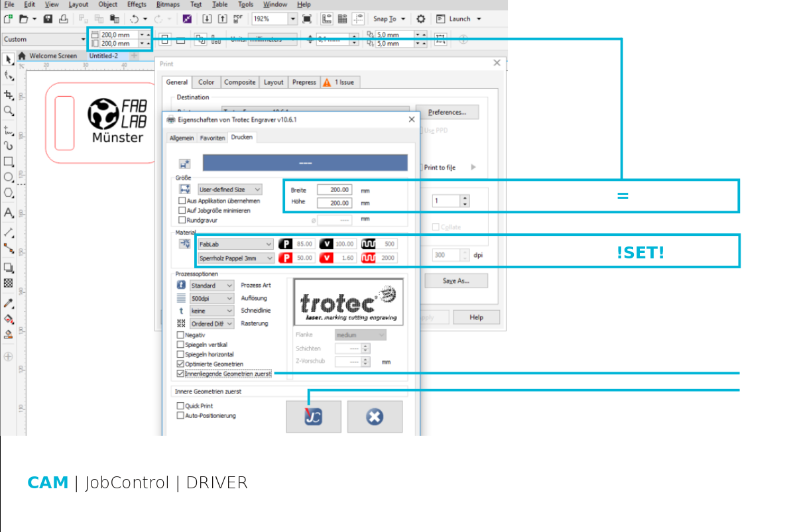The width and height of the screenshot is (789, 532).
Task: Uncheck Innenliegende Geometrien zuerst
Action: coord(180,374)
